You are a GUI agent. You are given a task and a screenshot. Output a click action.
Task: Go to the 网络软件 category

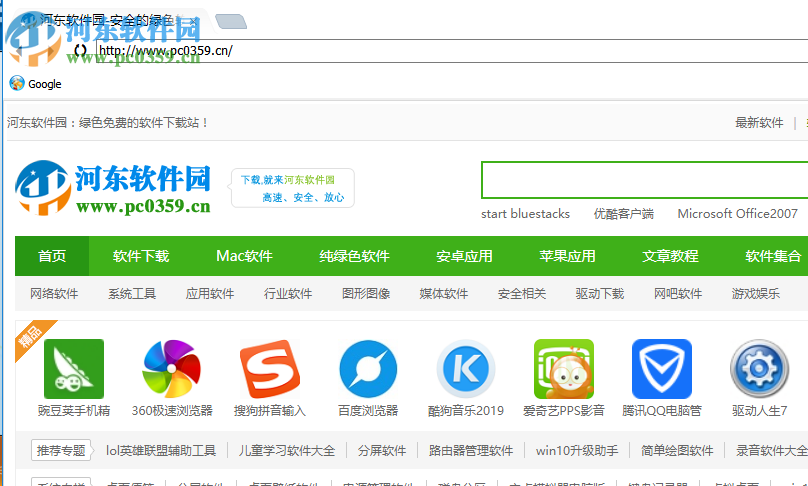click(x=54, y=294)
